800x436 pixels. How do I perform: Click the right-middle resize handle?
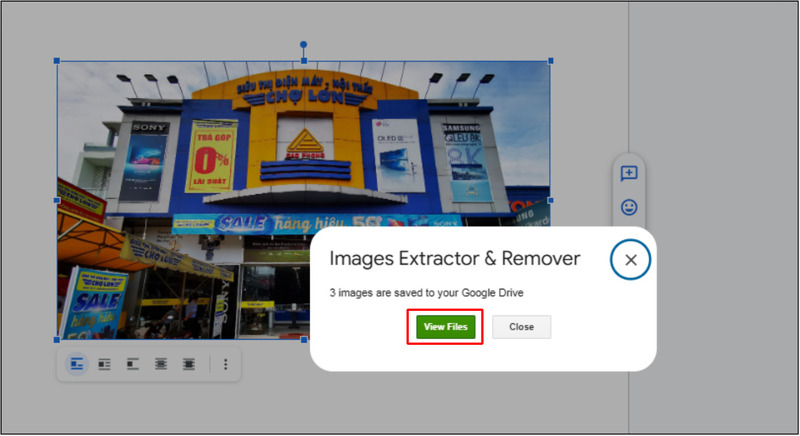pos(551,200)
